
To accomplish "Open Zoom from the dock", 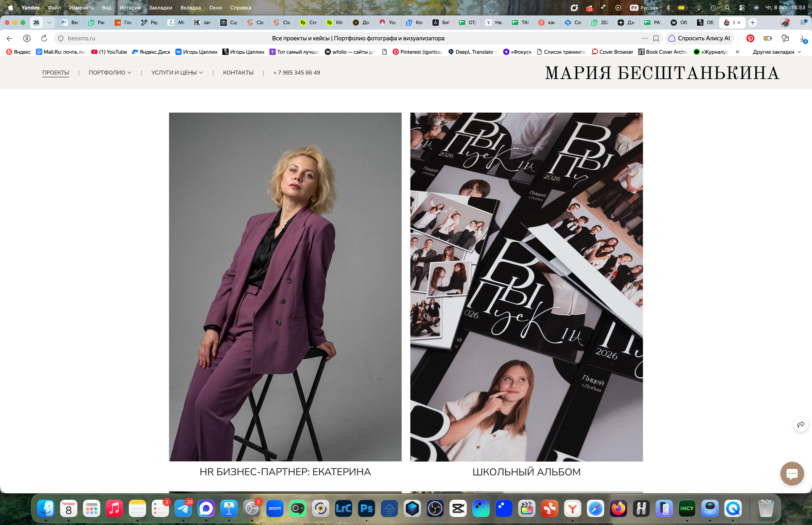I will [x=275, y=508].
